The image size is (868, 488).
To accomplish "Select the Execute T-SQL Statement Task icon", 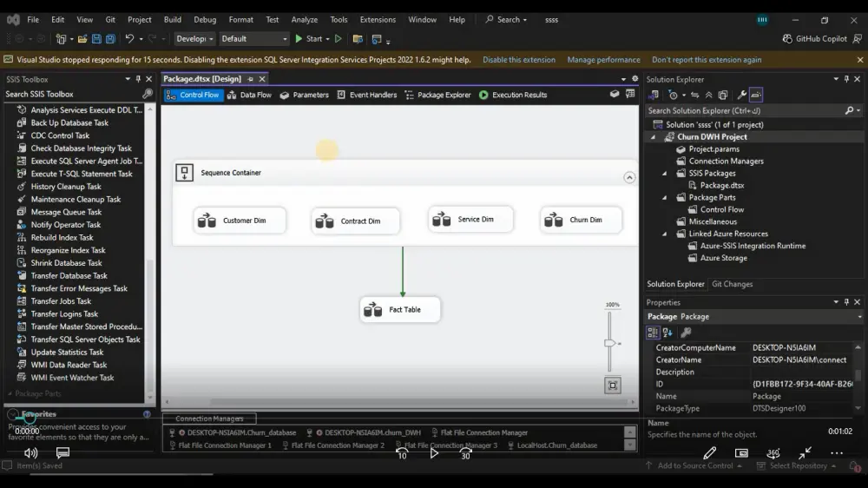I will tap(22, 174).
